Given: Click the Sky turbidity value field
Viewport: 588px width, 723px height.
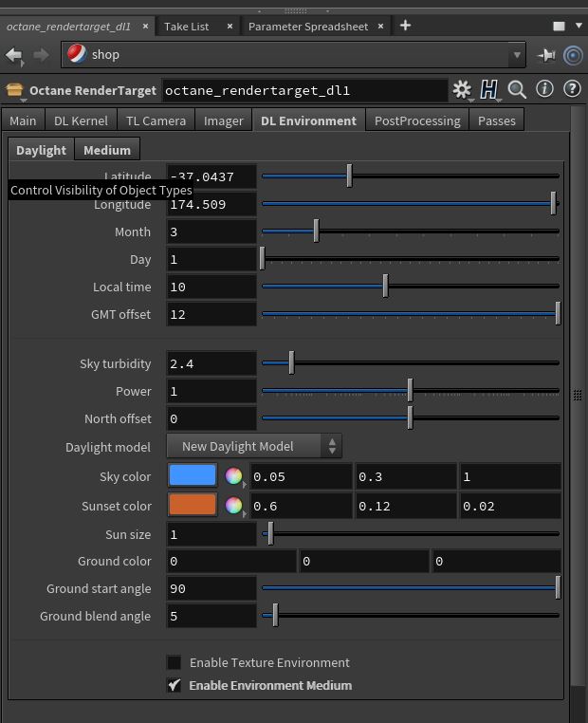Looking at the screenshot, I should pyautogui.click(x=211, y=363).
